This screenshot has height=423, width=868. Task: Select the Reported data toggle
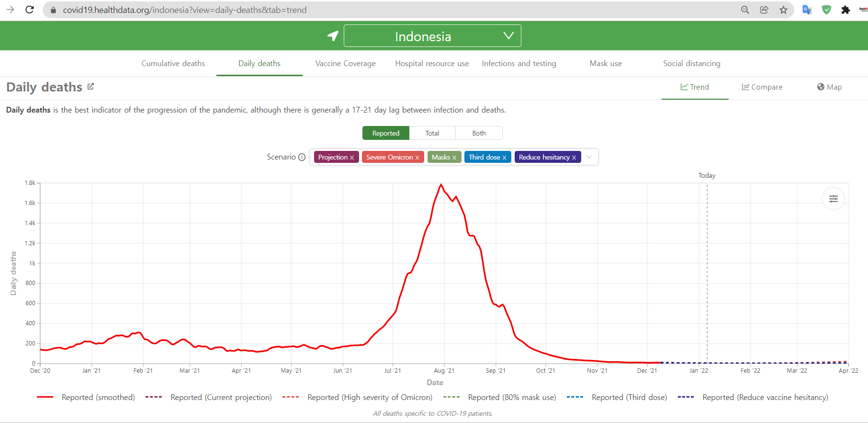385,133
